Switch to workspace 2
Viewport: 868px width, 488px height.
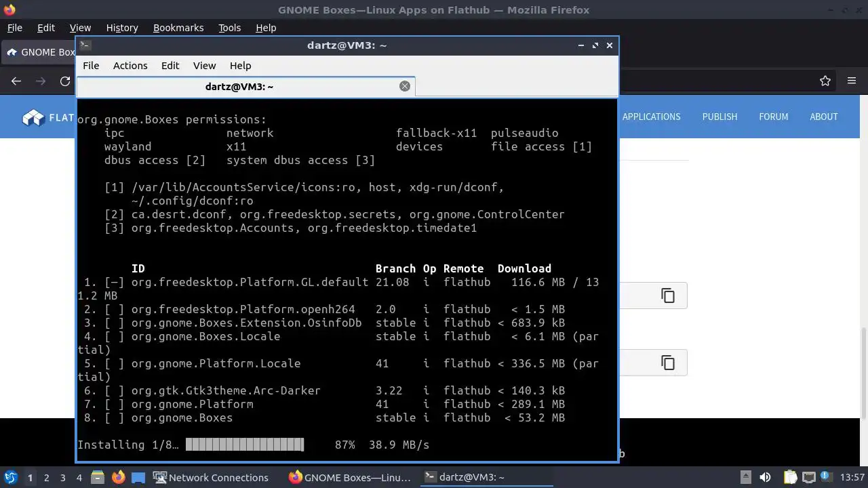[x=46, y=477]
